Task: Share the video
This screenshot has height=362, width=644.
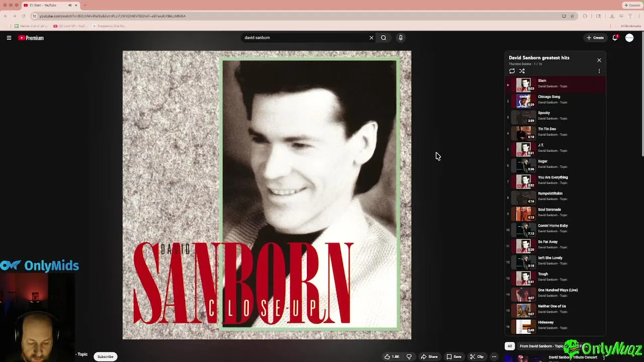Action: 429,356
